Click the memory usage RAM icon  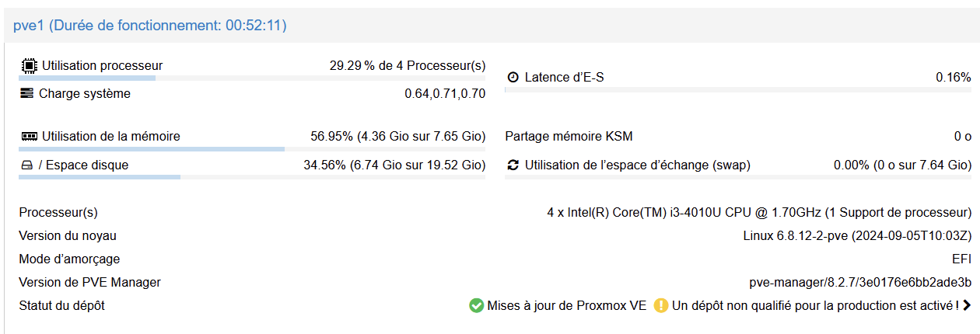point(29,137)
